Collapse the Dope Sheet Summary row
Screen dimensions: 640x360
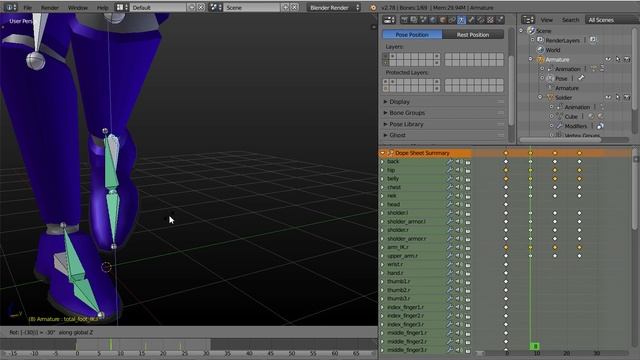click(x=382, y=153)
